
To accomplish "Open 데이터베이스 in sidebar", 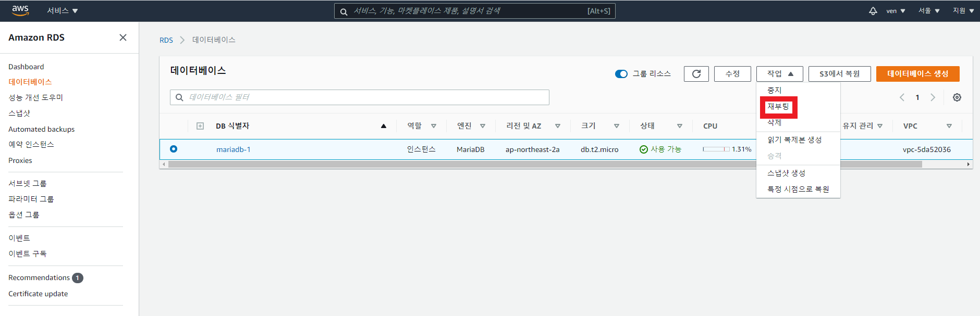I will (x=30, y=82).
